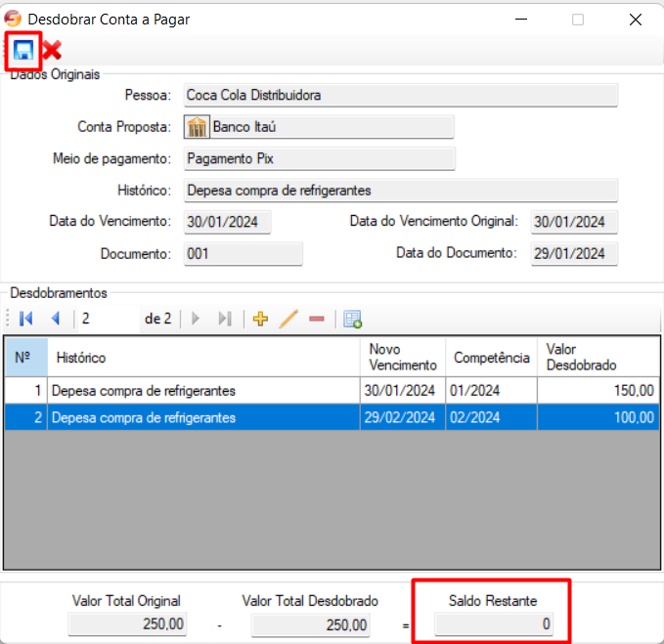Edit selected desdobramento with pencil icon
Image resolution: width=664 pixels, height=644 pixels.
pyautogui.click(x=288, y=319)
